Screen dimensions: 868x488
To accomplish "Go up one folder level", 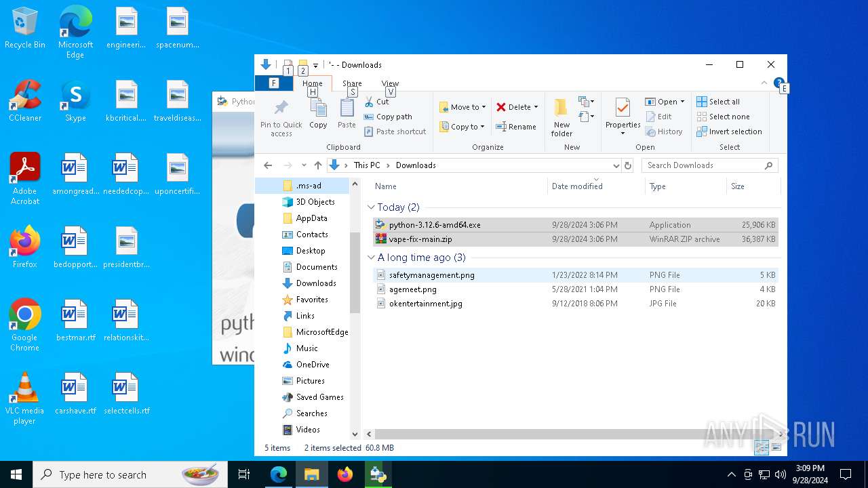I will point(317,165).
